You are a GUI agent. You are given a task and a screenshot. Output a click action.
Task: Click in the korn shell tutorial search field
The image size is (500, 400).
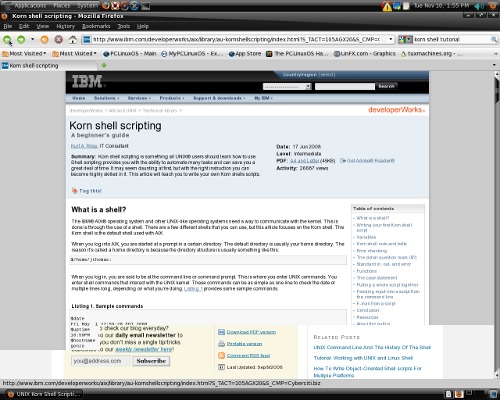pyautogui.click(x=451, y=39)
